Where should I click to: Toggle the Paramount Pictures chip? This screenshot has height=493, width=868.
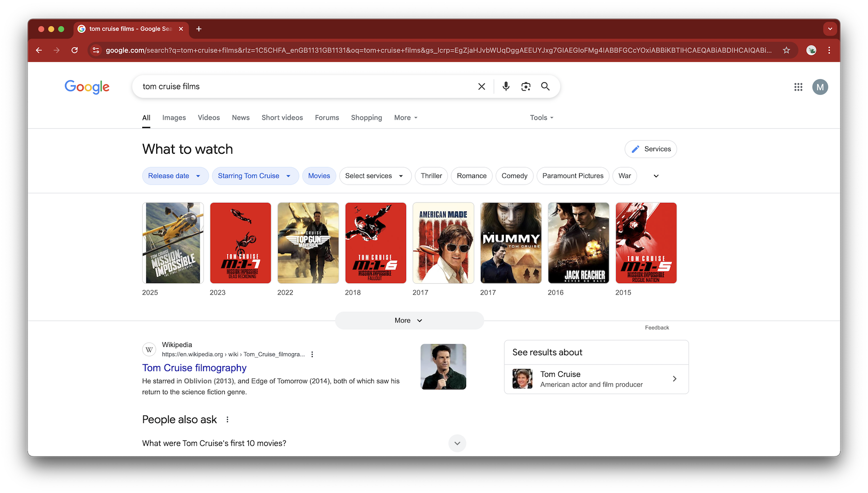click(x=573, y=176)
